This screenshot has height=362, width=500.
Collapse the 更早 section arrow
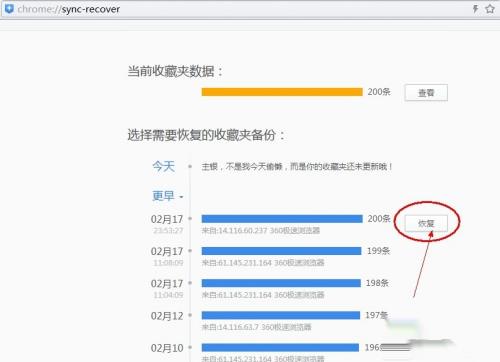(x=181, y=197)
